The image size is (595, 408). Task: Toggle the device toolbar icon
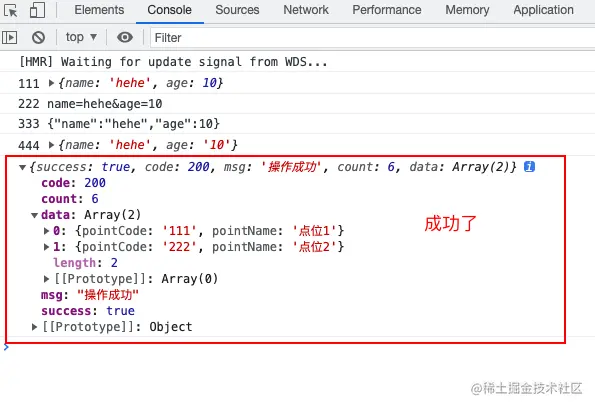tap(37, 10)
